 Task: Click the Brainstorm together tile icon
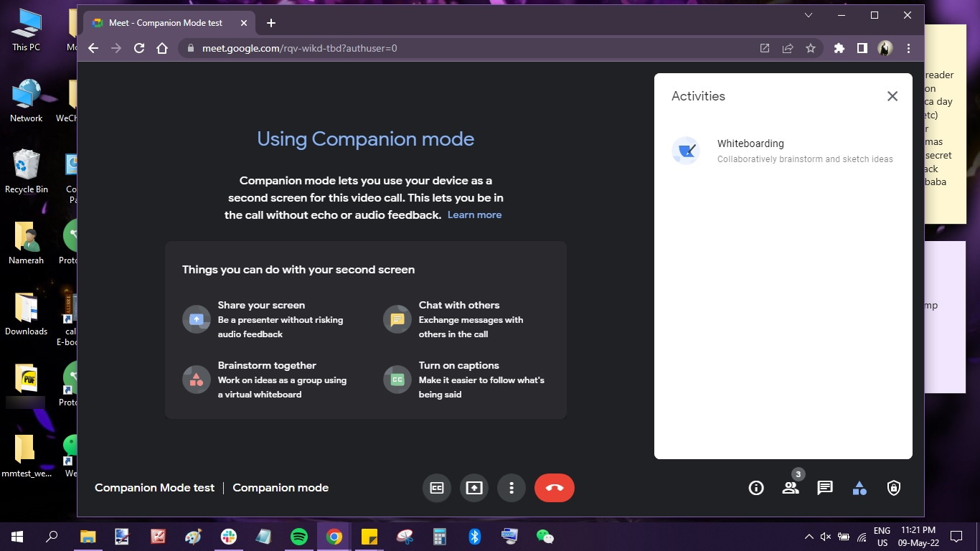point(197,380)
